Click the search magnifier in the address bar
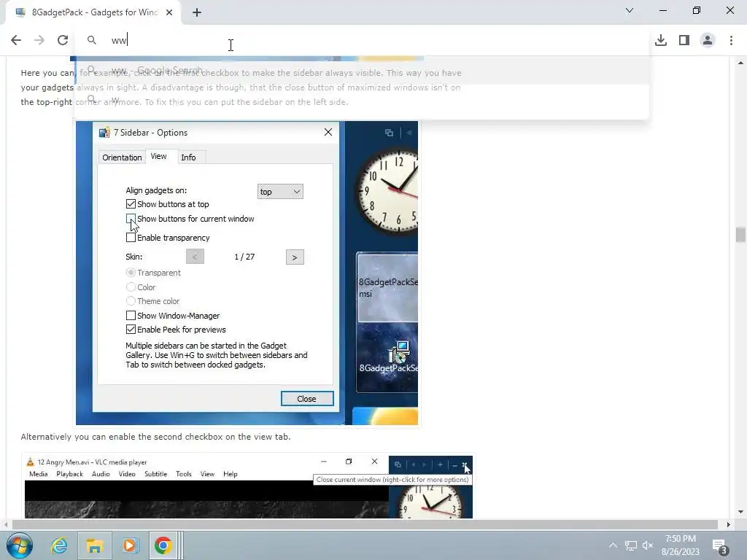The image size is (747, 560). (x=91, y=40)
